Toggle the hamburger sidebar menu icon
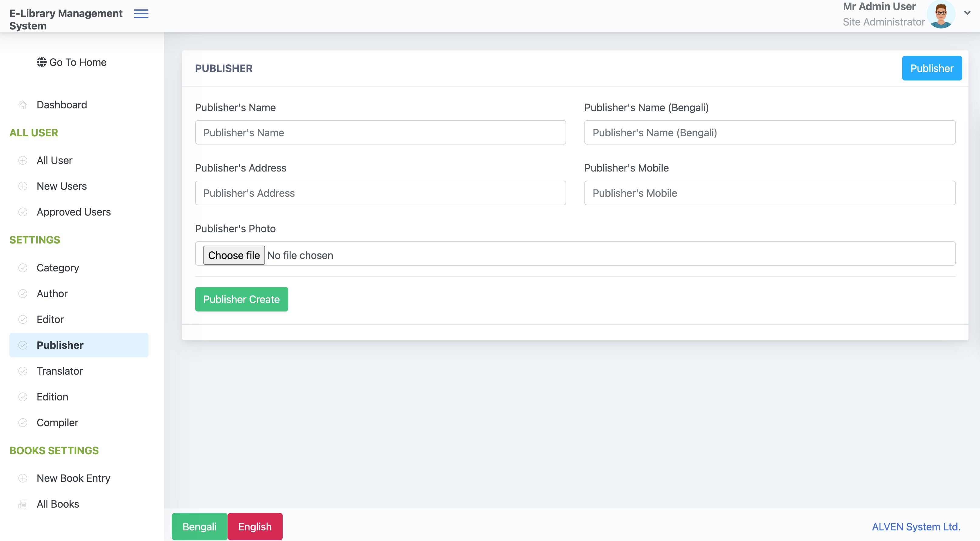This screenshot has width=980, height=541. [x=141, y=14]
